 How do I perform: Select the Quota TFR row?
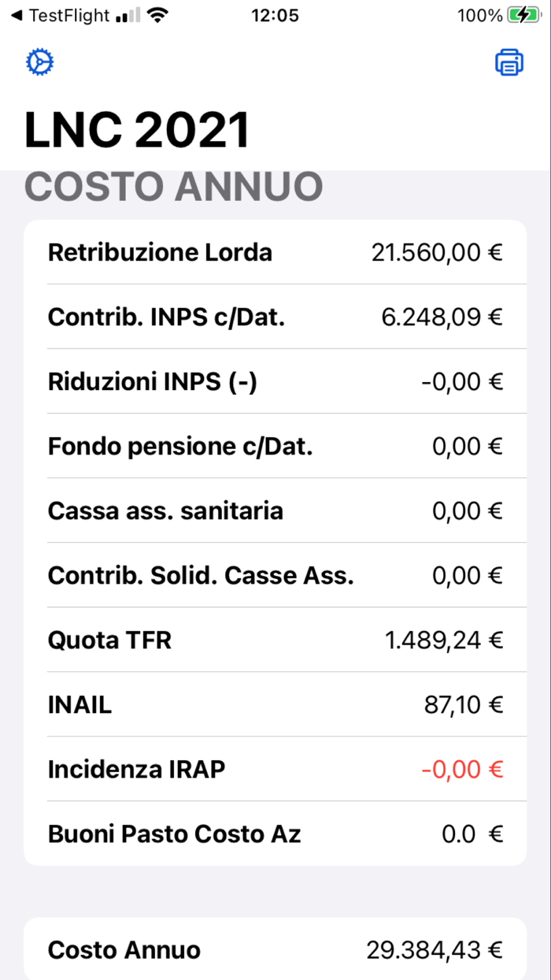(275, 640)
